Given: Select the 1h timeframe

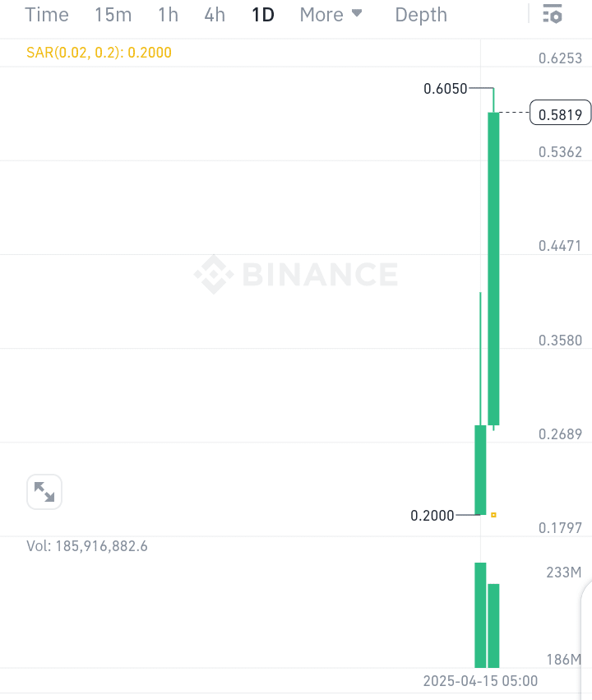Looking at the screenshot, I should pos(169,15).
